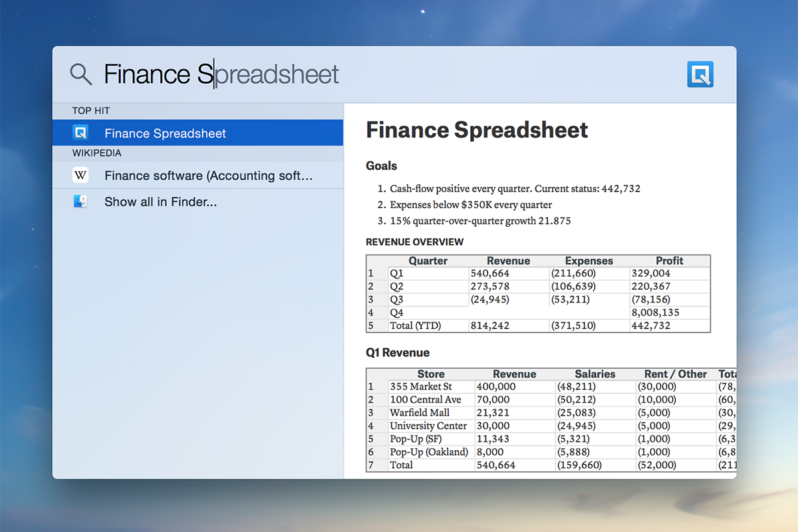Image resolution: width=798 pixels, height=532 pixels.
Task: Click the REVENUE OVERVIEW section heading
Action: point(414,242)
